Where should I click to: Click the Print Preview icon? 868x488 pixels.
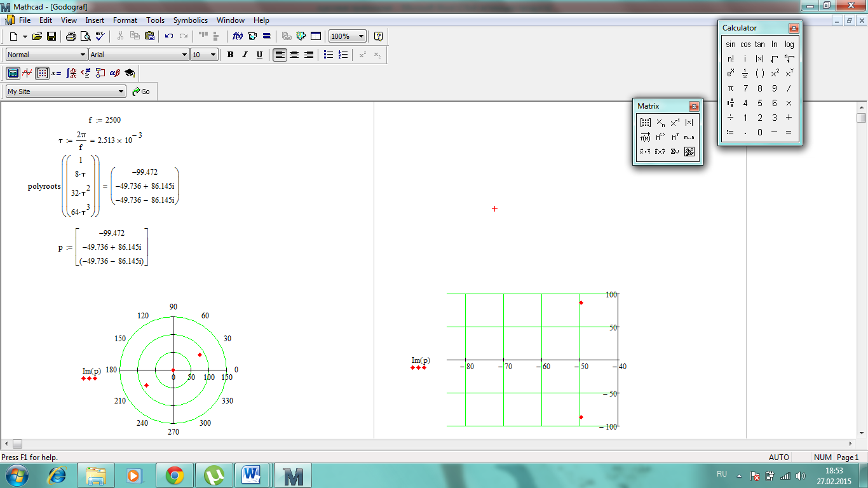(x=85, y=36)
